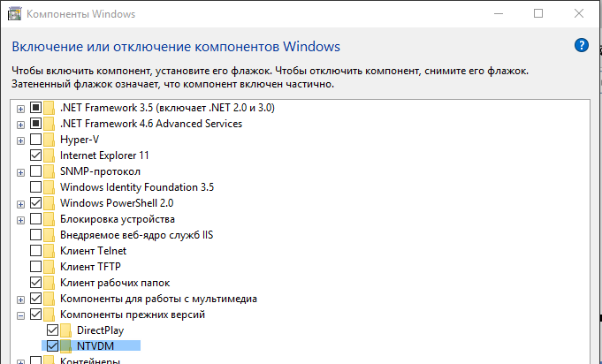Toggle the Клиент TFTP checkbox

click(x=35, y=267)
